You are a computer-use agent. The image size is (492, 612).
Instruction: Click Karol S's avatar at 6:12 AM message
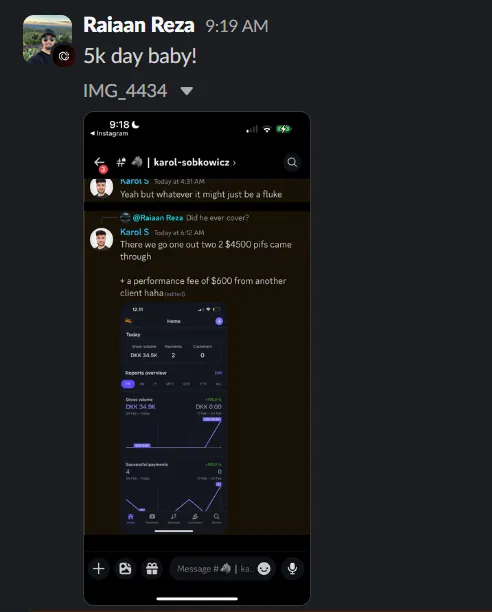click(101, 239)
